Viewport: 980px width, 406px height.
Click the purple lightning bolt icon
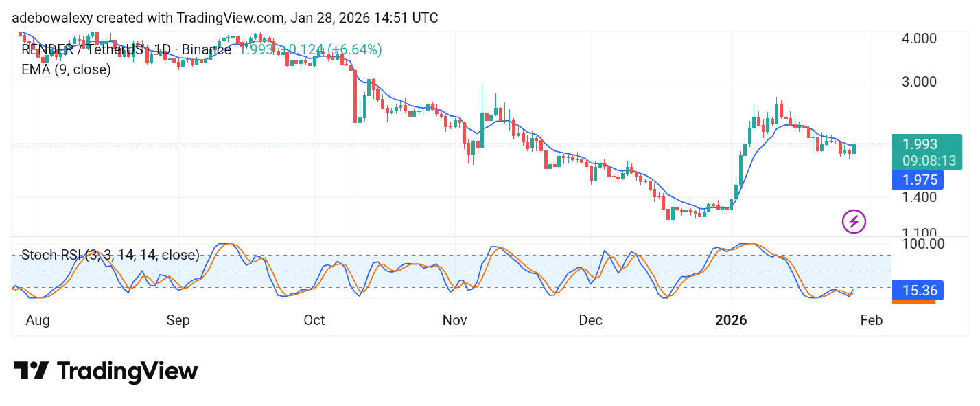tap(854, 221)
